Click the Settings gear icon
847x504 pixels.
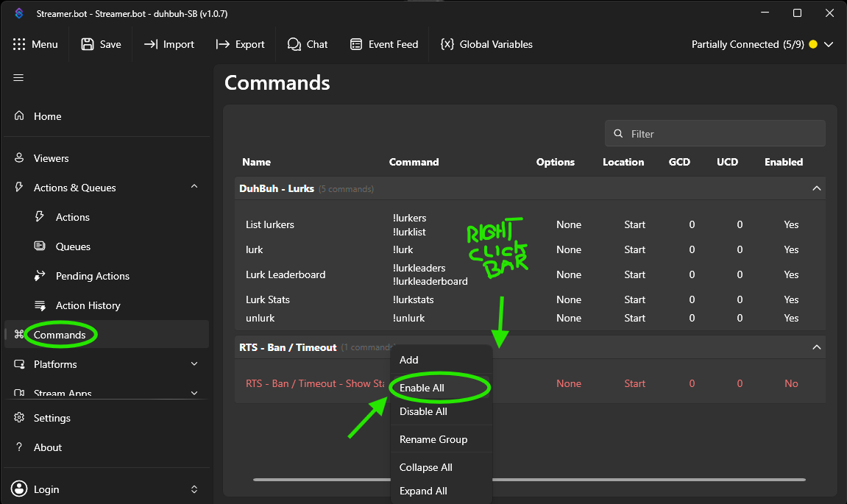point(19,418)
